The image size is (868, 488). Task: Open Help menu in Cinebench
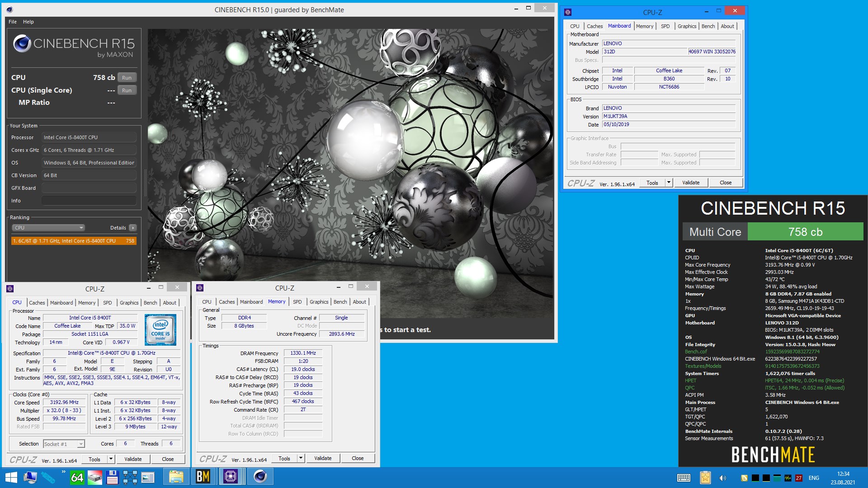[x=28, y=22]
